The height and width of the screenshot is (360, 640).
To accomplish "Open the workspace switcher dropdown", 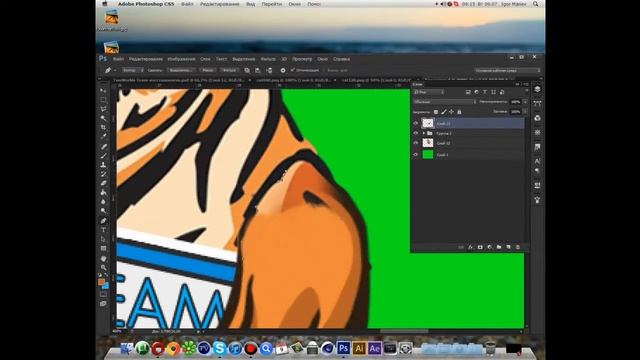I will [508, 70].
